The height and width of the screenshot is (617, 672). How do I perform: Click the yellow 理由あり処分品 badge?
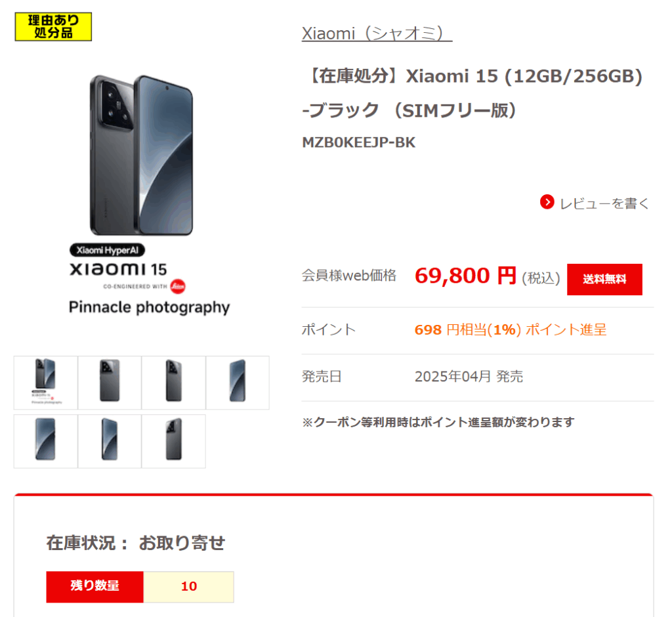tap(53, 27)
